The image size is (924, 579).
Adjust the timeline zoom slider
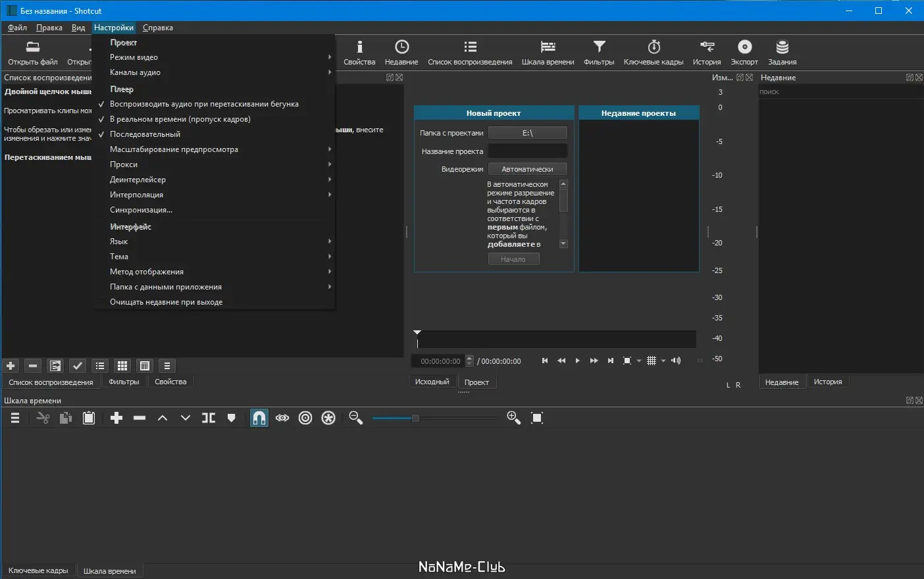[x=415, y=418]
